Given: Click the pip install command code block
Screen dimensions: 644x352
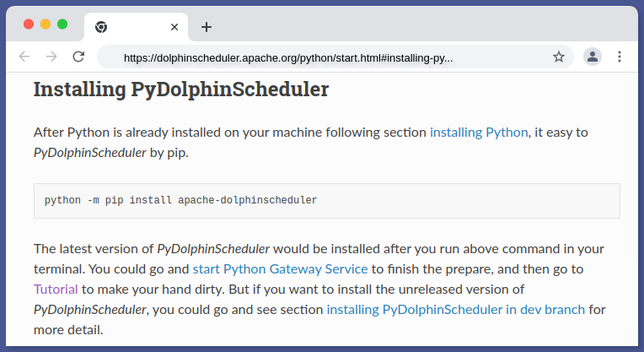Looking at the screenshot, I should [326, 201].
